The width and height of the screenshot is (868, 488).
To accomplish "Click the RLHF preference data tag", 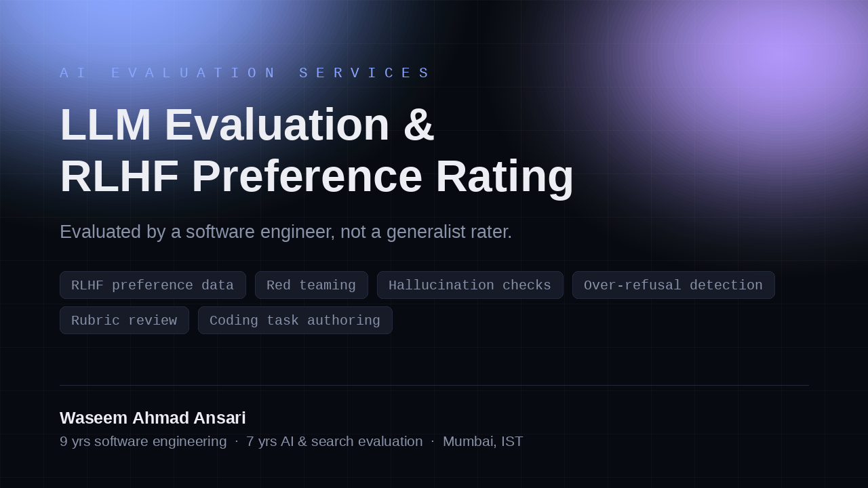I will [x=153, y=285].
